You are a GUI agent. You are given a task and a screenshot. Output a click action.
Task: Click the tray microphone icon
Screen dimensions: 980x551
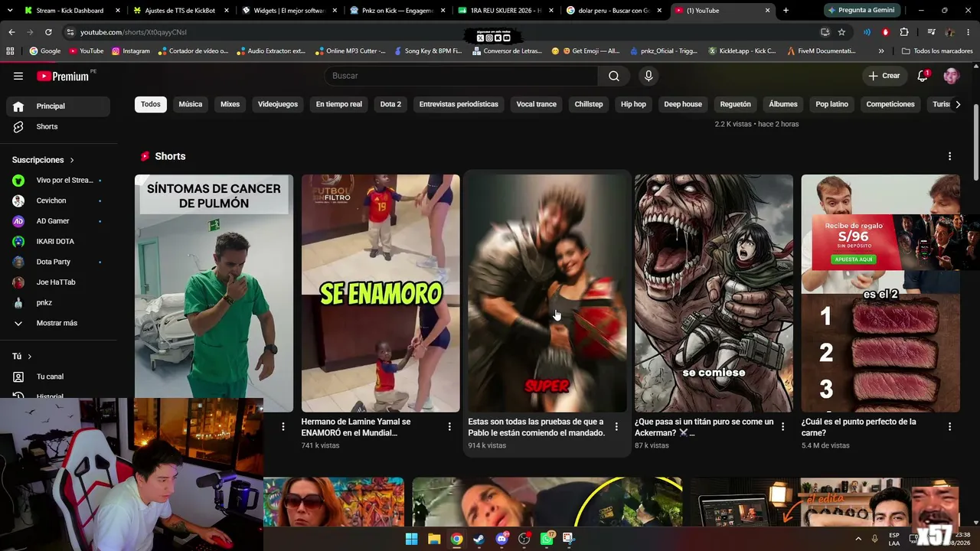[874, 539]
